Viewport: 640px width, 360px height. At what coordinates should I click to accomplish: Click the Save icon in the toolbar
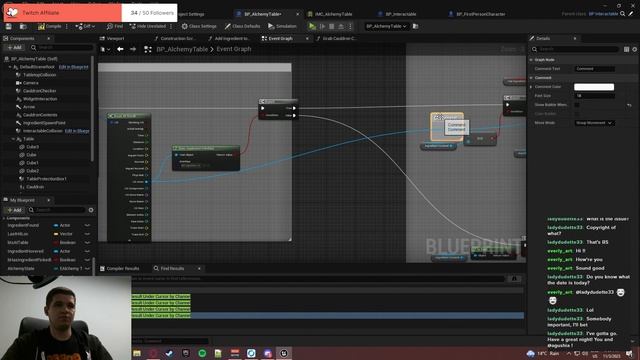tap(9, 27)
